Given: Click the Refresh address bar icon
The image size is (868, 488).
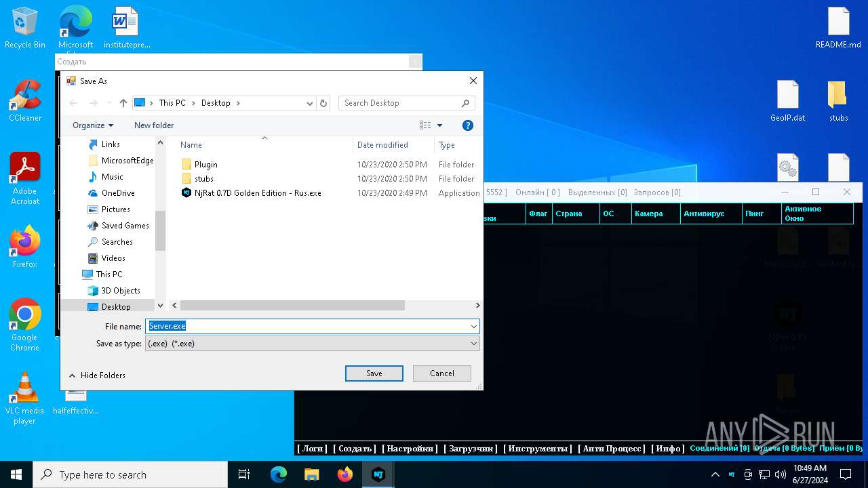Looking at the screenshot, I should pos(323,103).
